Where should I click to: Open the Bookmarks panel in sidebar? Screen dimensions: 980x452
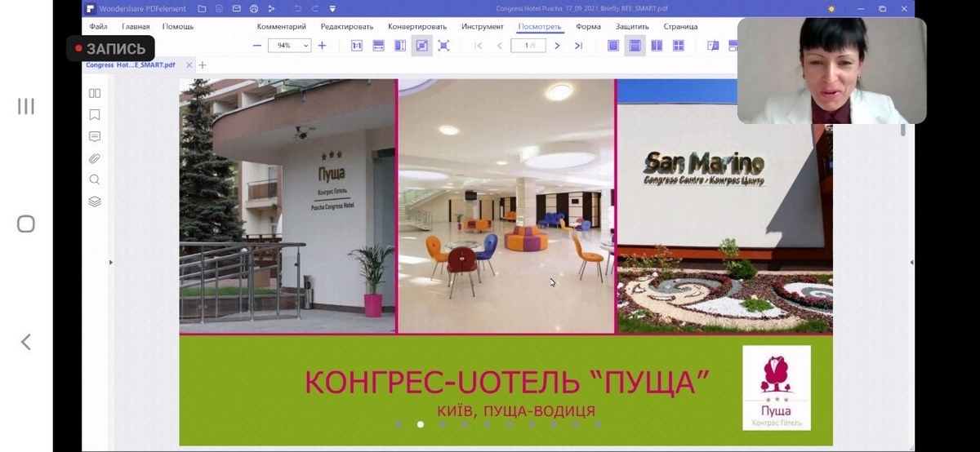[95, 114]
